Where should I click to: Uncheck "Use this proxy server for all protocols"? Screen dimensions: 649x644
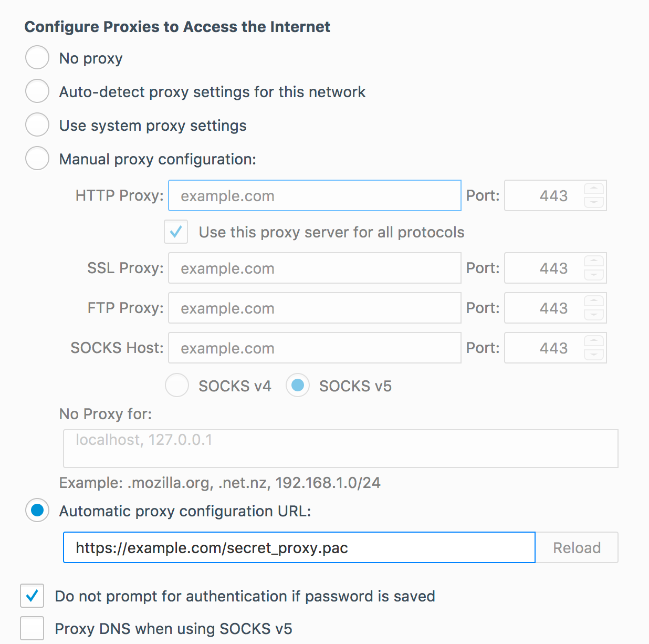pyautogui.click(x=176, y=232)
